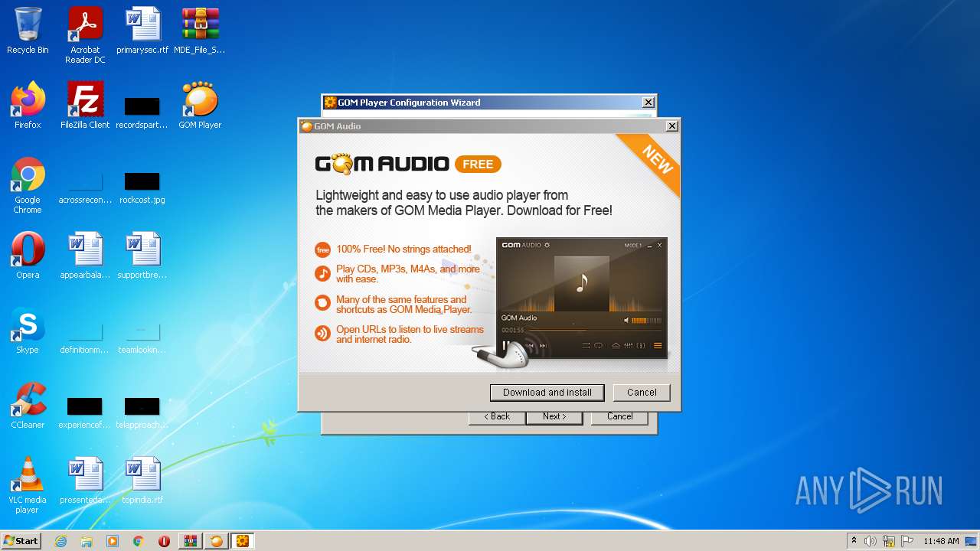Select the rockcost.jpg image file

(x=142, y=187)
